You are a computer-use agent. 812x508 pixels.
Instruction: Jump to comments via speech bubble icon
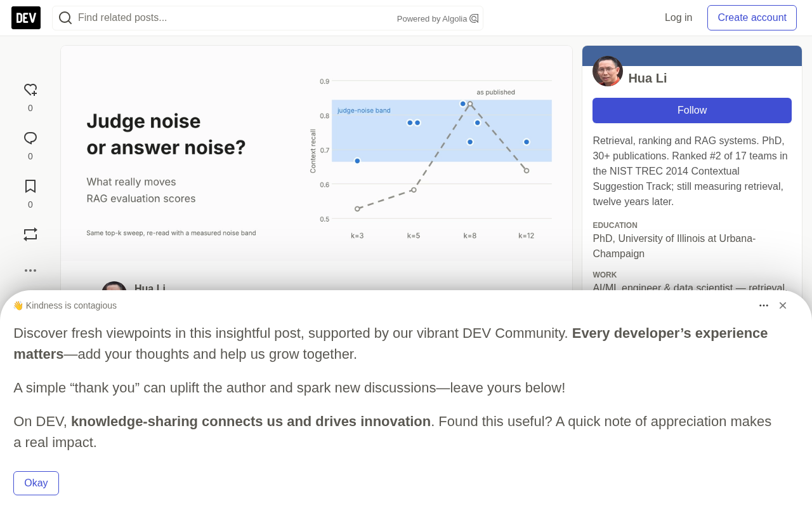click(x=30, y=138)
